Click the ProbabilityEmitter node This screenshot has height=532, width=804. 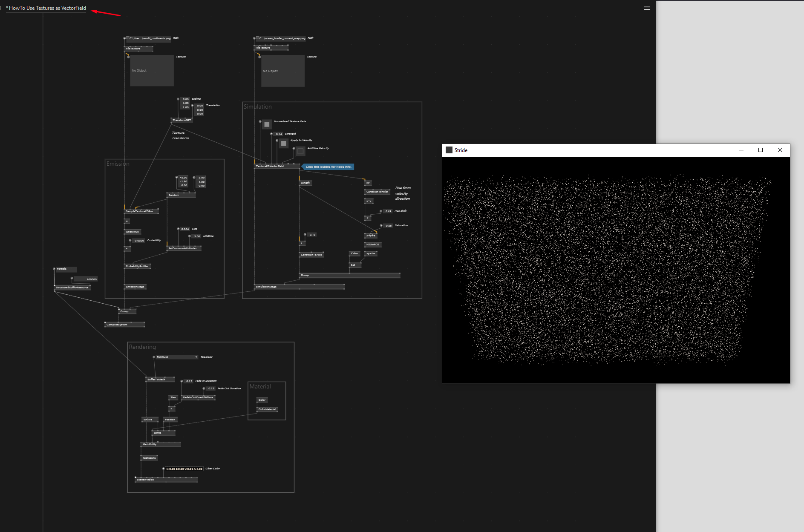tap(137, 266)
